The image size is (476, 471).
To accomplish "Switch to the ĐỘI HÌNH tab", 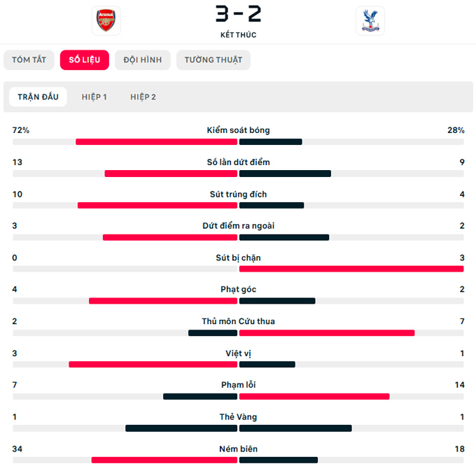I will tap(142, 60).
